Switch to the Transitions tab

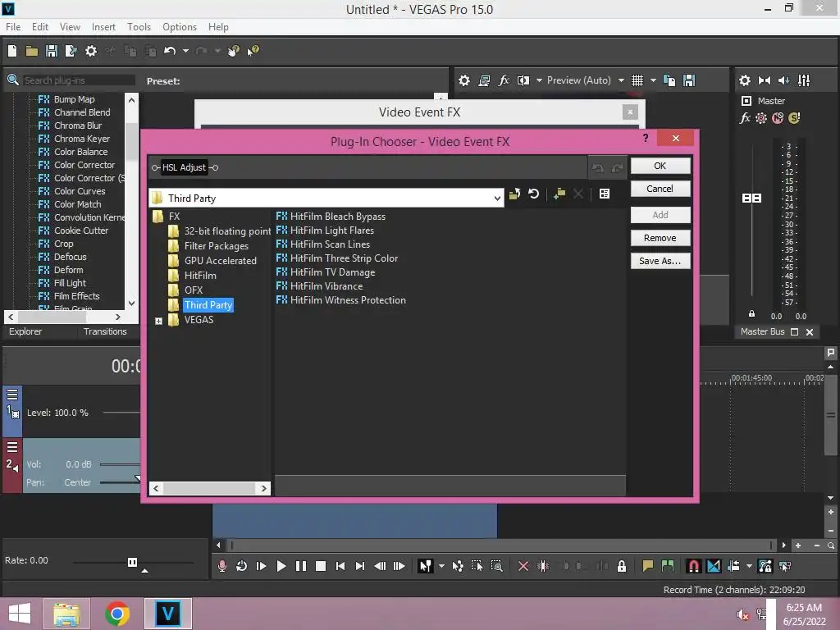click(105, 331)
